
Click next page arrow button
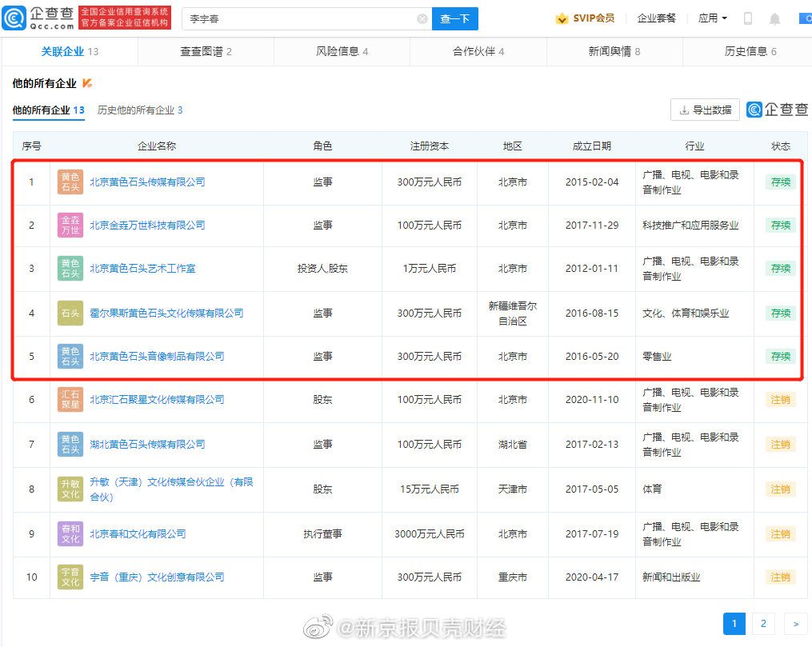click(796, 624)
